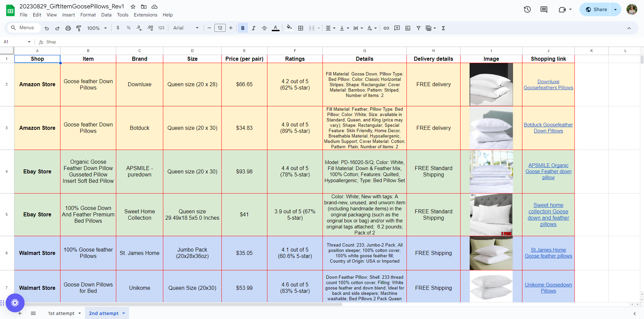
Task: Show all sheets list
Action: pos(33,313)
